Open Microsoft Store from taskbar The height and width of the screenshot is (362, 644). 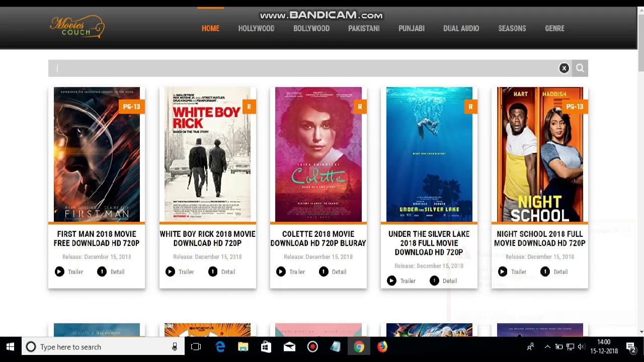tap(266, 347)
